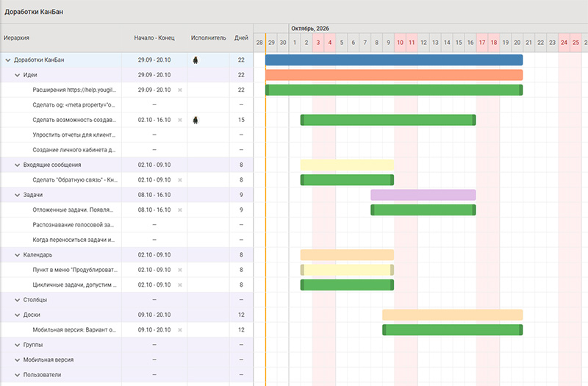This screenshot has width=588, height=386.
Task: Toggle the Календарь group chevron
Action: [17, 255]
